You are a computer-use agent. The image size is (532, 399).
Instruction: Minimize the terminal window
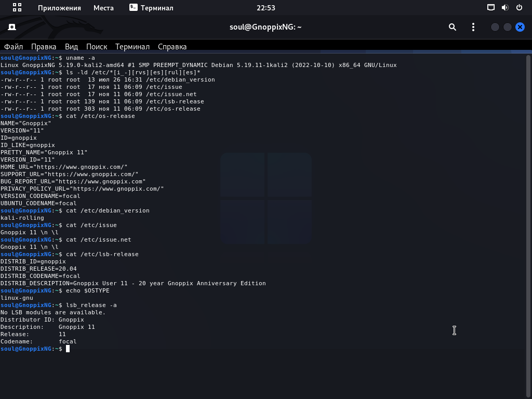(495, 27)
